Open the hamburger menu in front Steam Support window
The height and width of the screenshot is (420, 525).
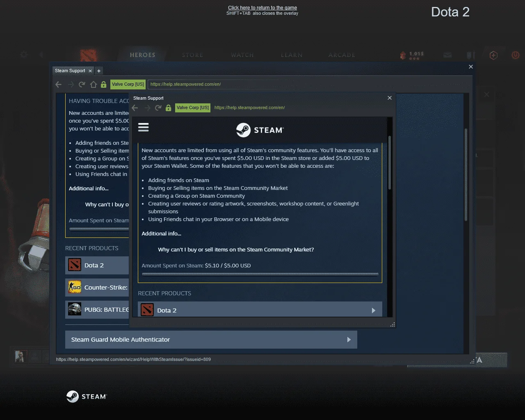pyautogui.click(x=143, y=127)
